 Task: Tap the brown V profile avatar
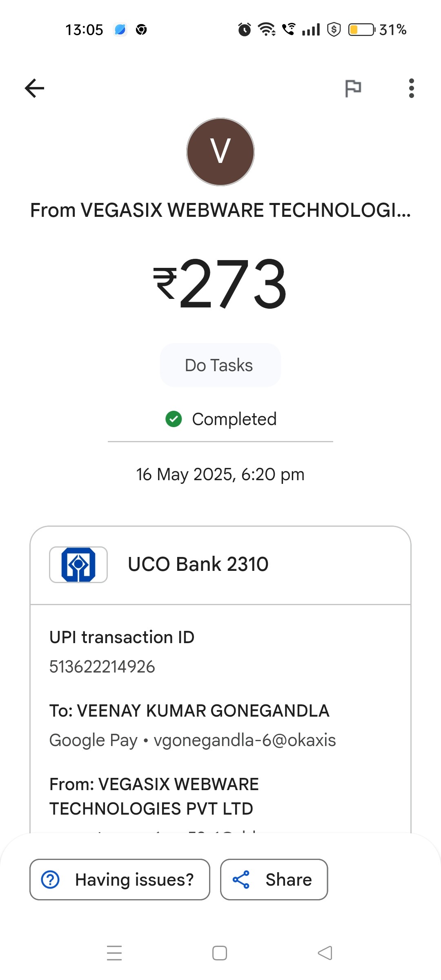pyautogui.click(x=220, y=152)
